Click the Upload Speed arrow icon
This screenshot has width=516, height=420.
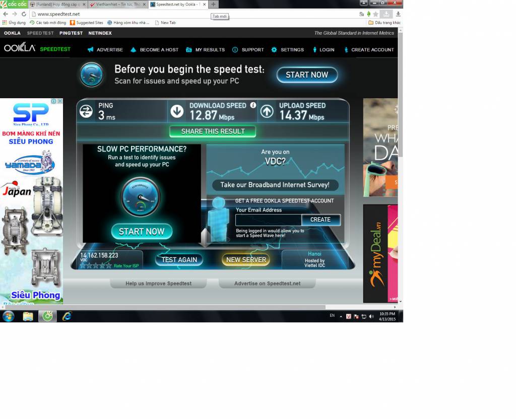coord(267,111)
